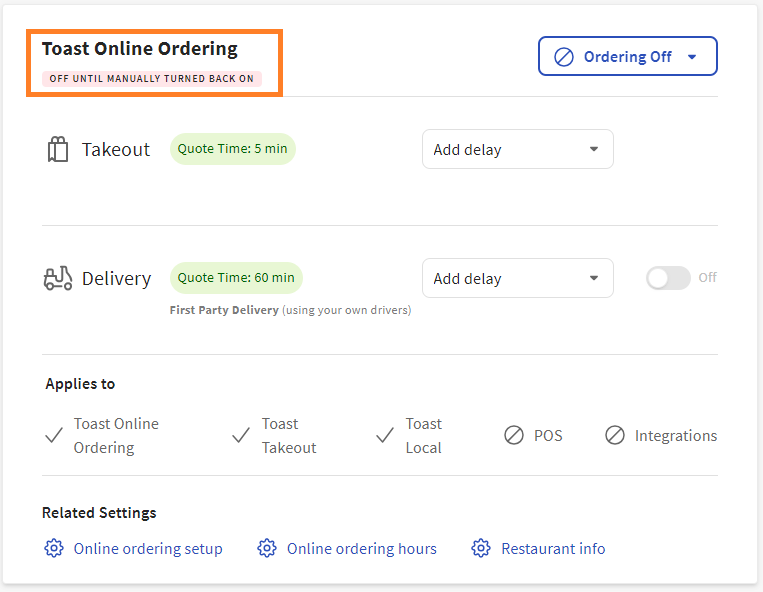Click the gear icon beside Online ordering hours

[267, 548]
